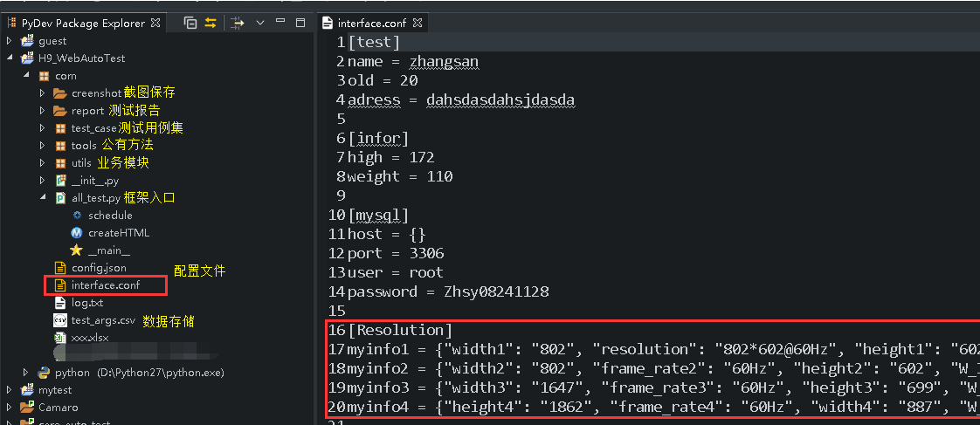Expand the Camaro project
This screenshot has height=425, width=980.
point(10,408)
